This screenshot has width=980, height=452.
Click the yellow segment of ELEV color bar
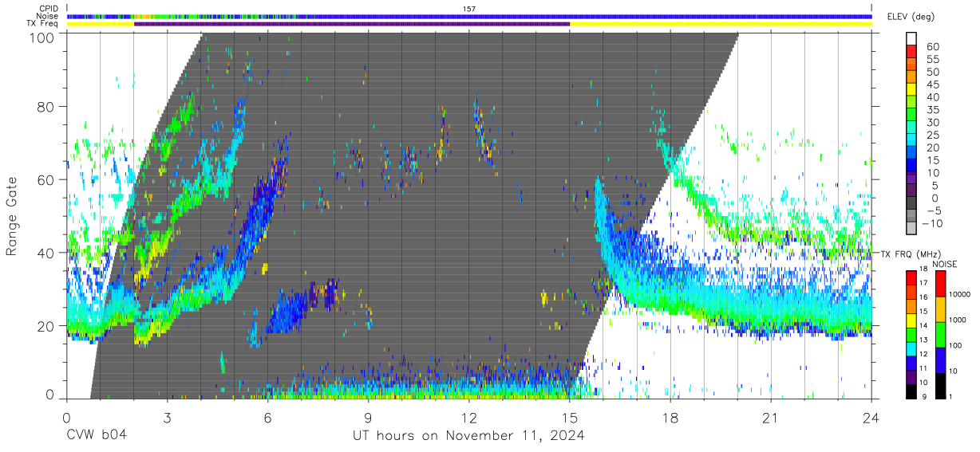(911, 91)
